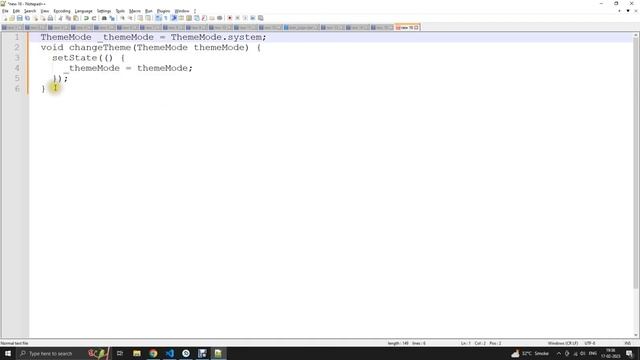Open Folder as Workspace icon
The image size is (640, 360).
212,18
